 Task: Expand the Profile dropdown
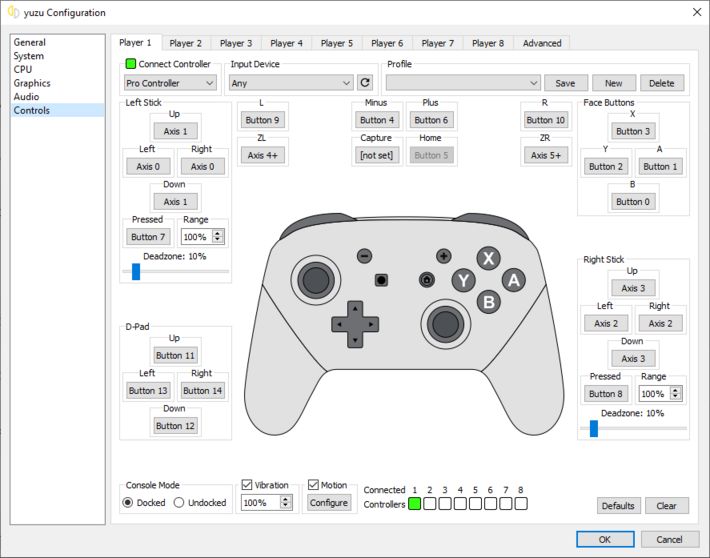(463, 83)
